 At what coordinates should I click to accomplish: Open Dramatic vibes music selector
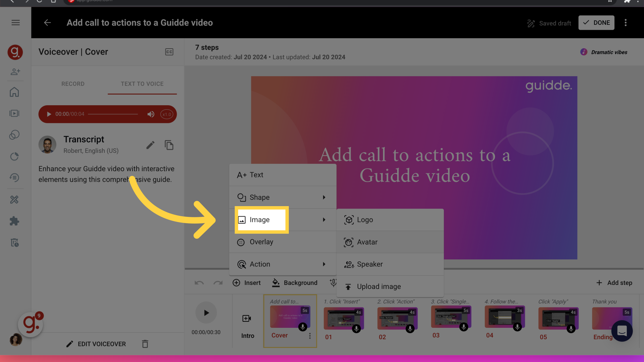pos(604,52)
